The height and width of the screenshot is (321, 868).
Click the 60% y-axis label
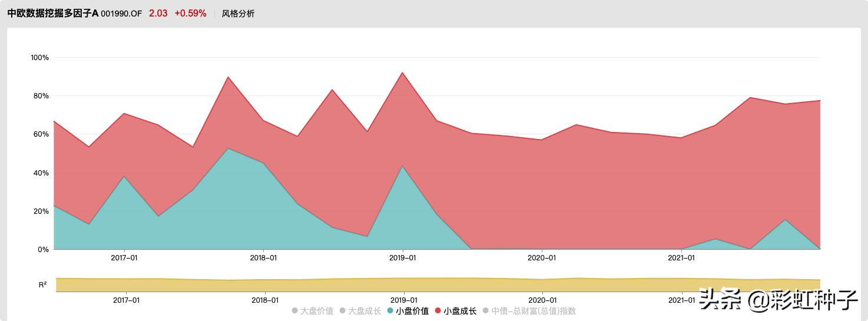click(x=41, y=134)
